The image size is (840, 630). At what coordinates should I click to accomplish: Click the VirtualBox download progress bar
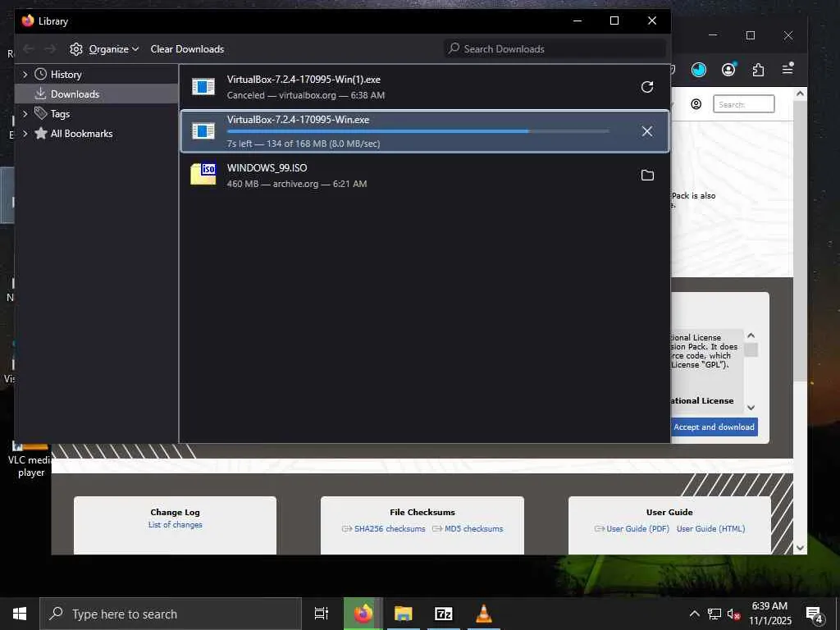[x=418, y=131]
